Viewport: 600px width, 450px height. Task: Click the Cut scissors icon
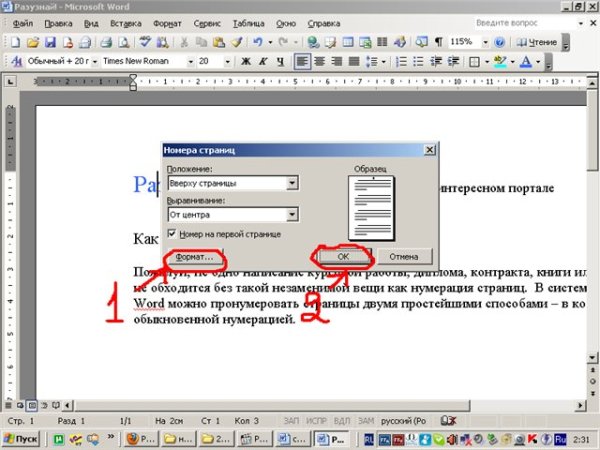(184, 42)
